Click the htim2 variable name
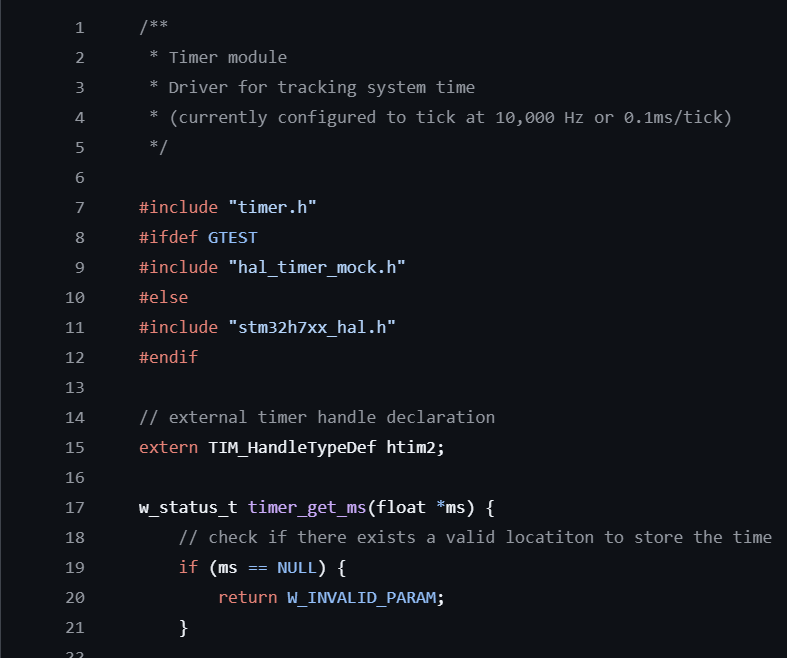This screenshot has height=658, width=787. (414, 447)
